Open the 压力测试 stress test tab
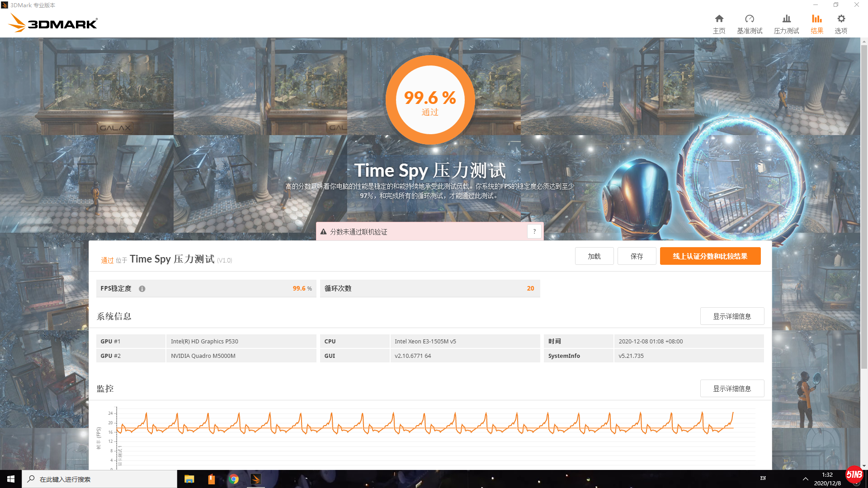Viewport: 868px width, 488px height. coord(786,24)
